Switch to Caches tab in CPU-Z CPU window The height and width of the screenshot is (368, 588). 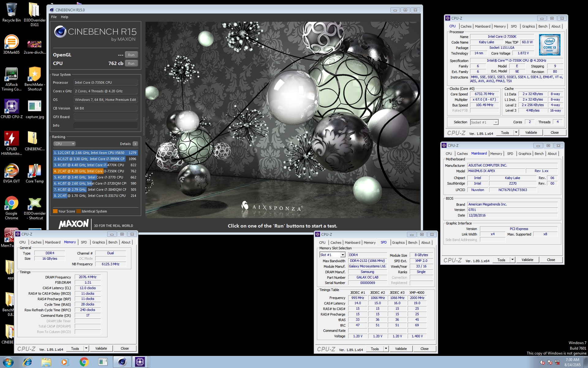point(466,26)
